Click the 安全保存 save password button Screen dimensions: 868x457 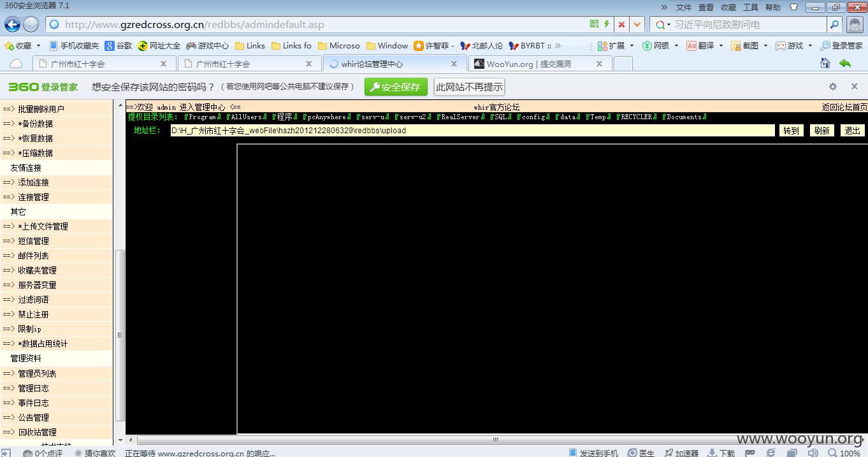(396, 87)
